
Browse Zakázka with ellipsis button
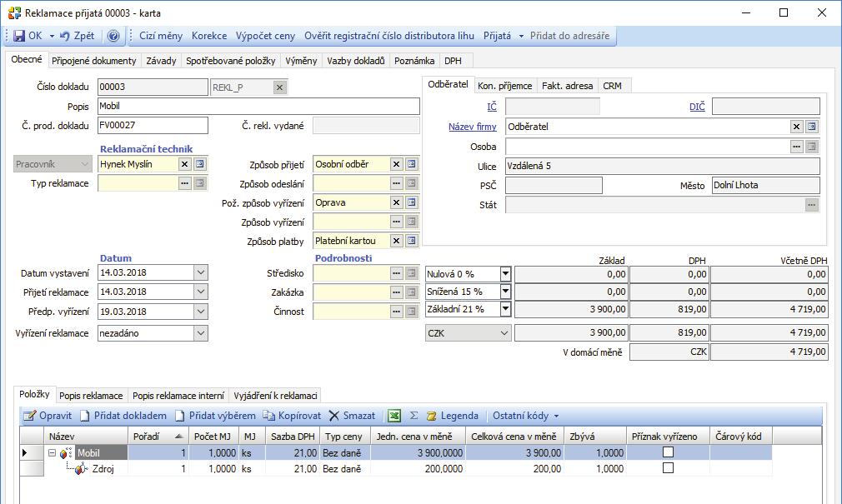396,292
